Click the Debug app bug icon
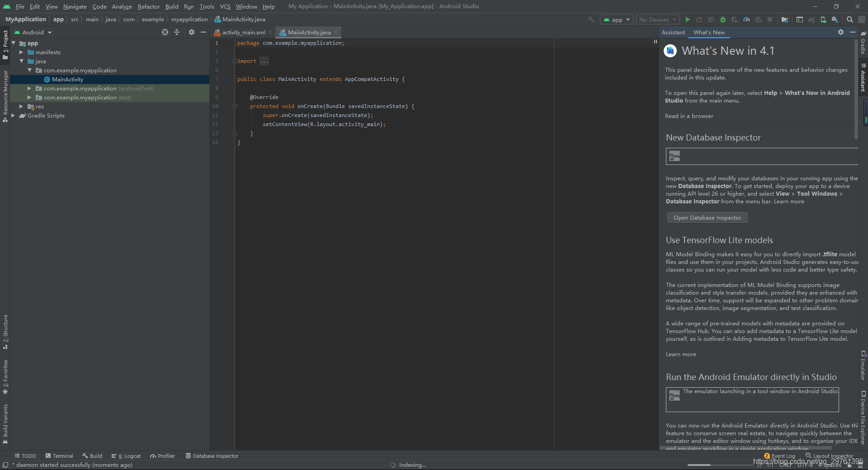The width and height of the screenshot is (868, 470). coord(723,19)
